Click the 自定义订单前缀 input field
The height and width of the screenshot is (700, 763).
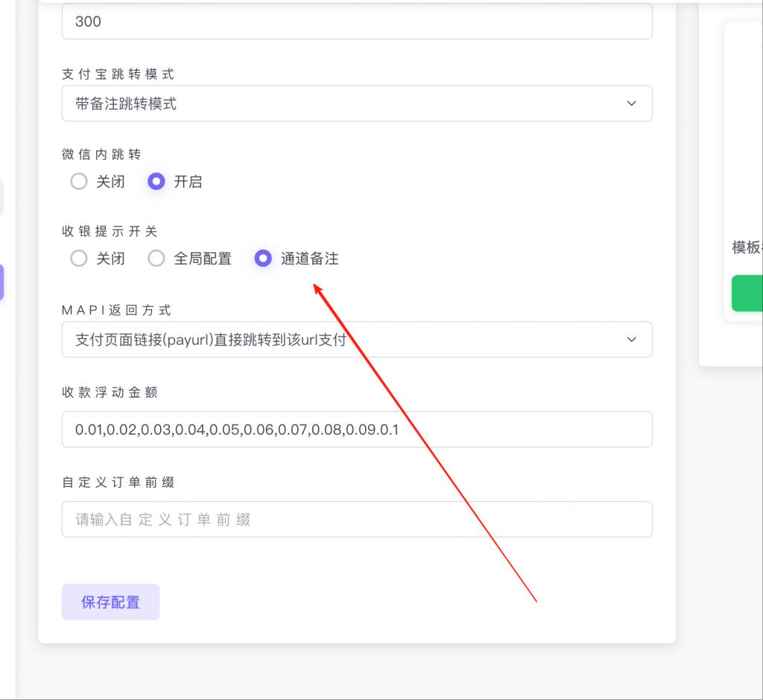point(356,519)
